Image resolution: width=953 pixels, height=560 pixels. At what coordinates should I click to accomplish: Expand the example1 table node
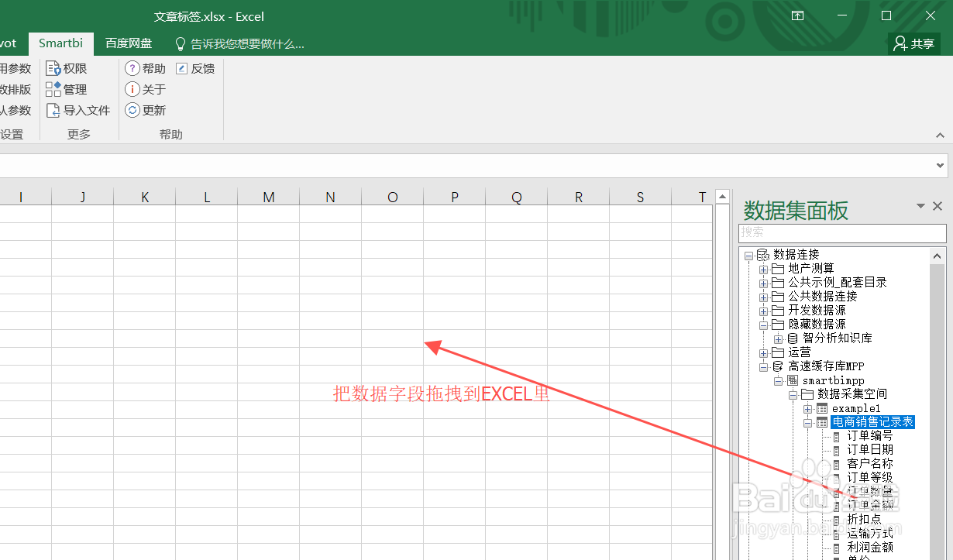pyautogui.click(x=807, y=408)
